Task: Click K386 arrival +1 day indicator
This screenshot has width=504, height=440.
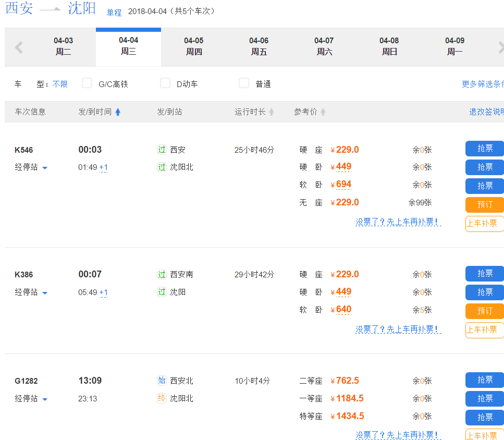Action: (x=104, y=292)
